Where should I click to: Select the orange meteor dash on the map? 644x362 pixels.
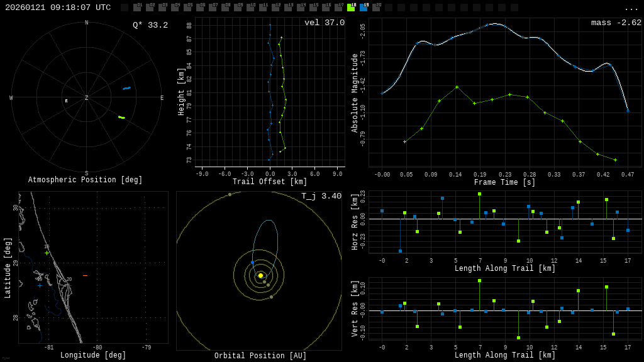point(85,276)
